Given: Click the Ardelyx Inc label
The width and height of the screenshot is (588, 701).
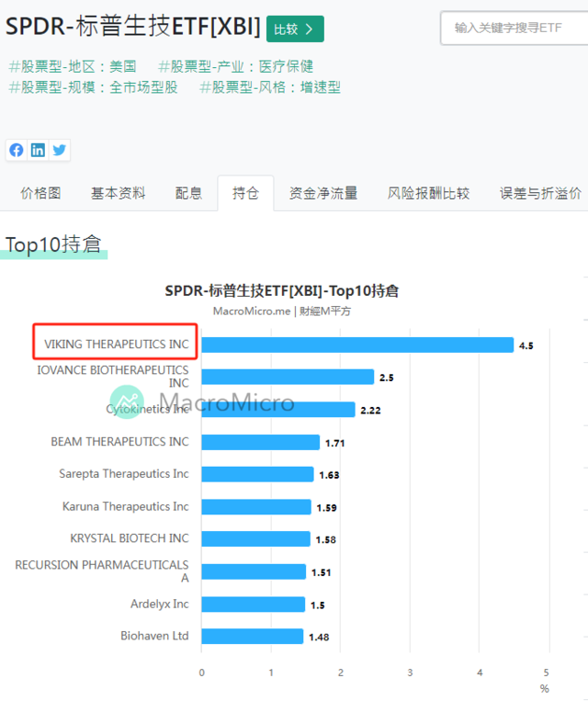Looking at the screenshot, I should coord(160,604).
